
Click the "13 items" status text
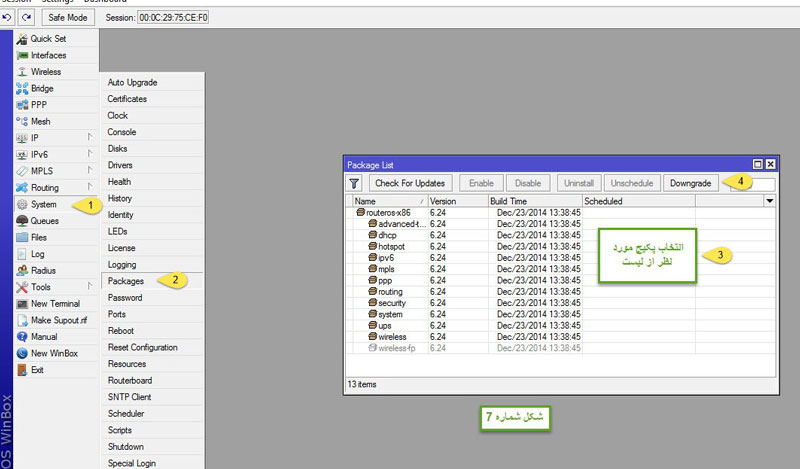click(362, 384)
